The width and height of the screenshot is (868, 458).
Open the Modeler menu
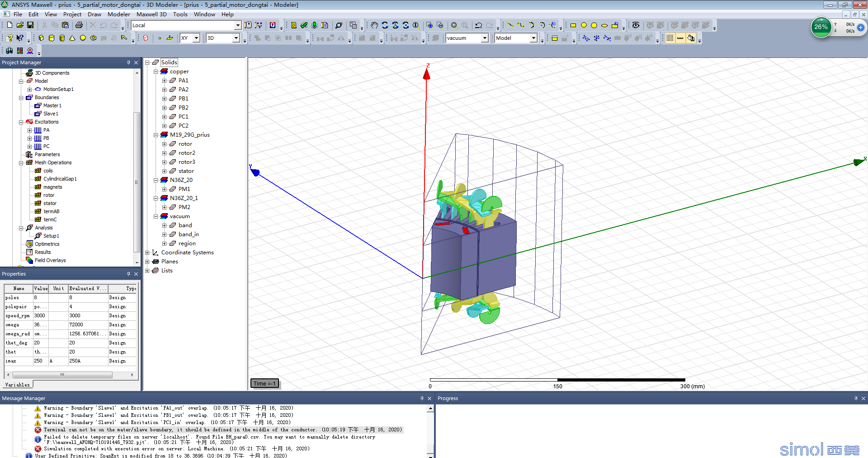(119, 14)
